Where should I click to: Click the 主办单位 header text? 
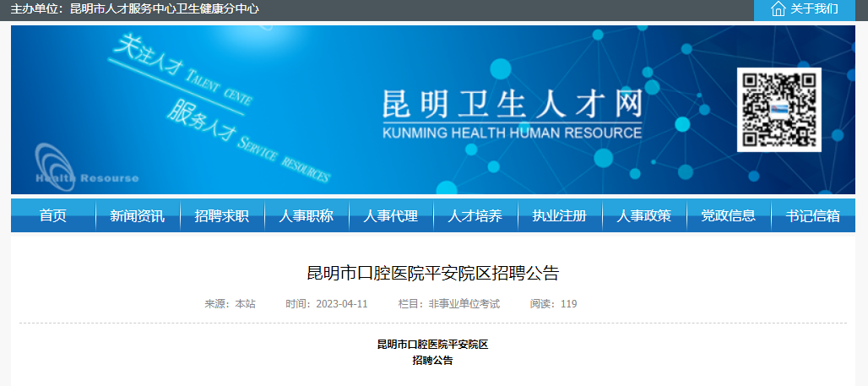point(135,9)
